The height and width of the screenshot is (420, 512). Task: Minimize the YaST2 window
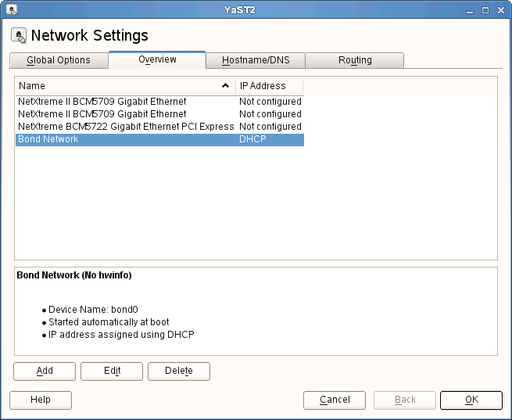(470, 10)
